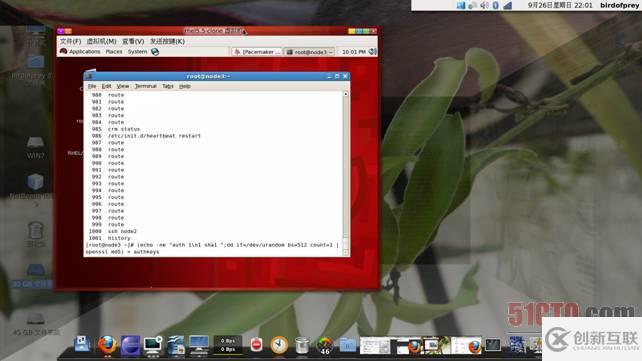The image size is (642, 361).
Task: Click the trash can dock icon
Action: coord(302,345)
